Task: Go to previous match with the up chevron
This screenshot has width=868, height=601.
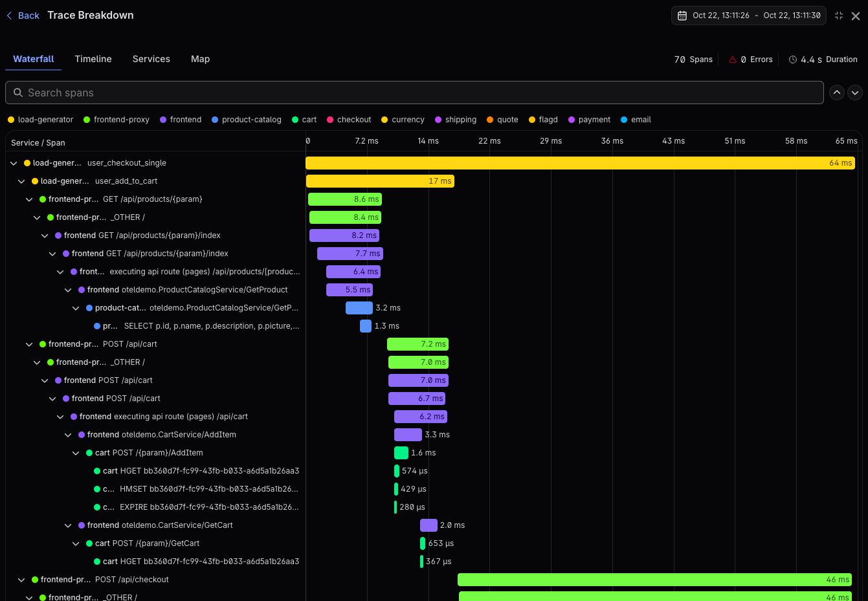Action: click(837, 93)
